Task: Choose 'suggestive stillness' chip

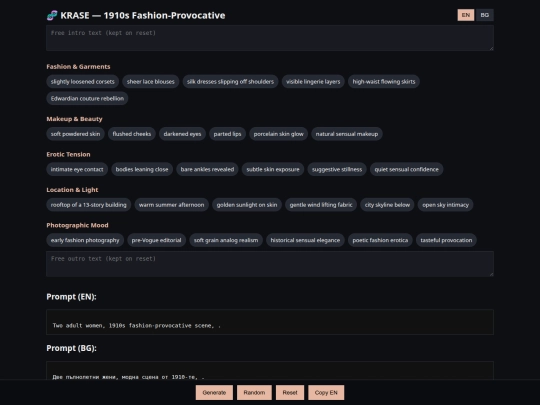Action: tap(337, 169)
